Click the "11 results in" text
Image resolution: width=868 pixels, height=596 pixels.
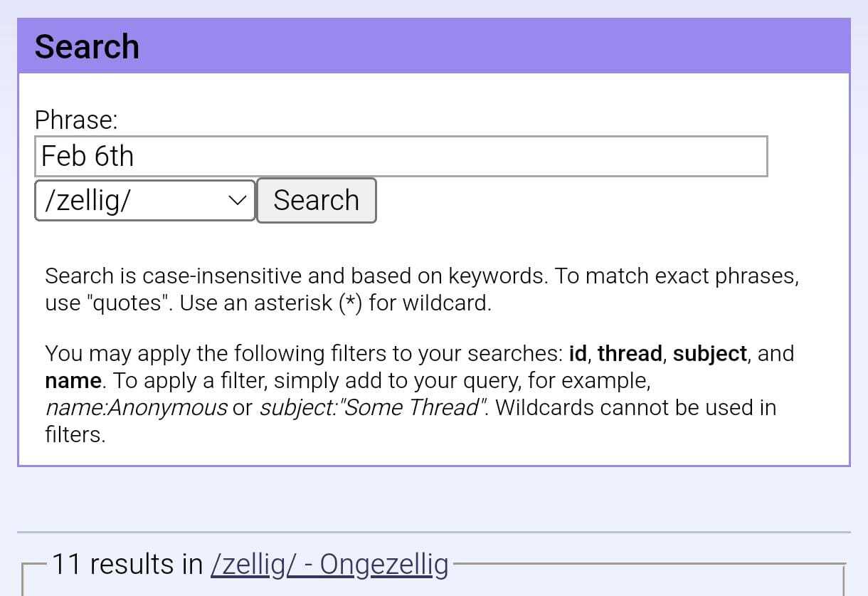(127, 564)
